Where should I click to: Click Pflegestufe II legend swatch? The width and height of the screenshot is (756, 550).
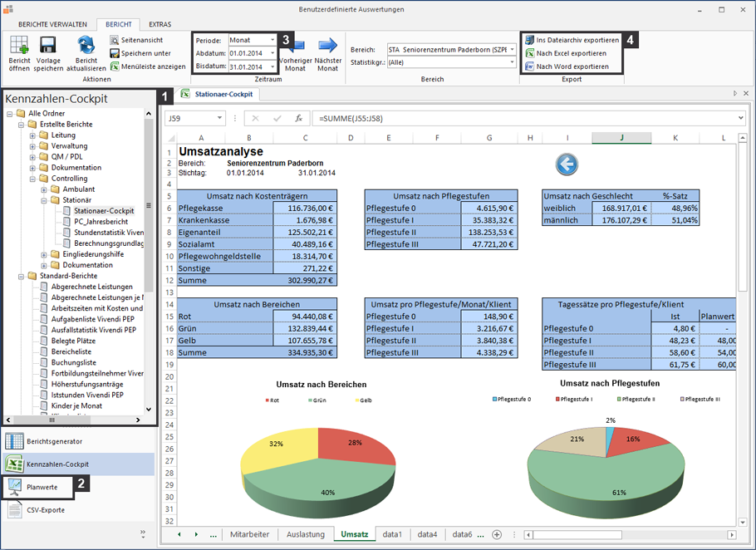619,399
